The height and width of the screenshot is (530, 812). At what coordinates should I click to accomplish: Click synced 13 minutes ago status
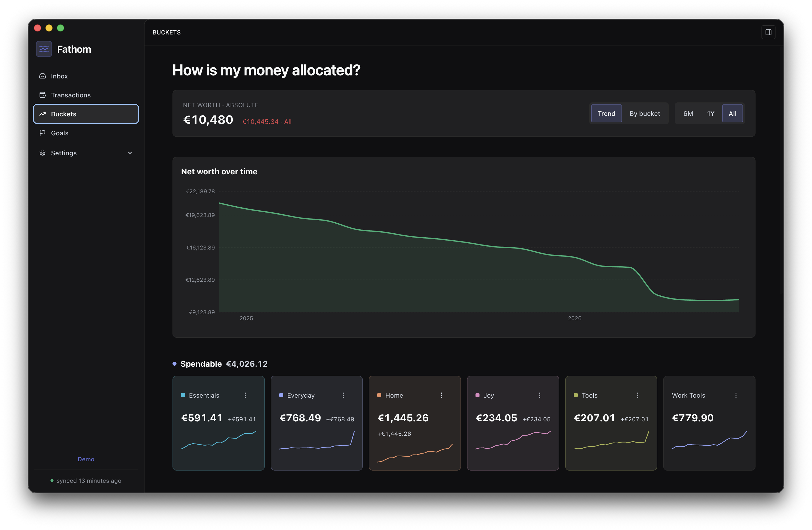click(x=89, y=481)
